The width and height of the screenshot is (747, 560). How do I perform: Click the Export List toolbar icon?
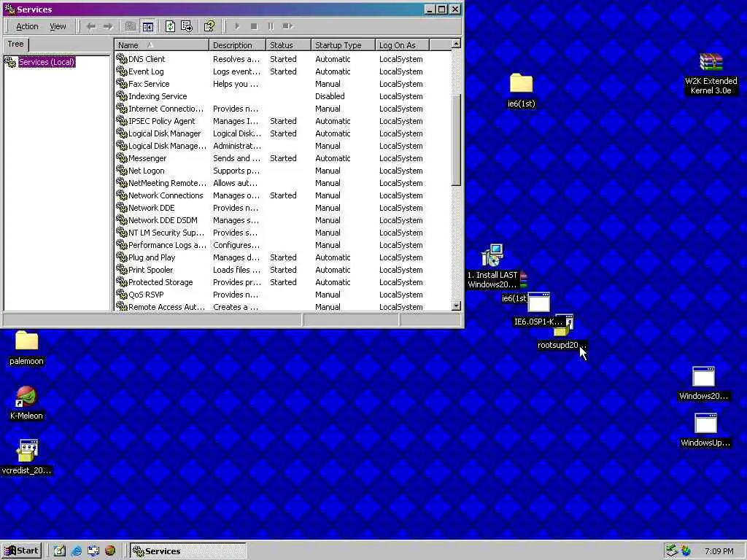pyautogui.click(x=187, y=26)
